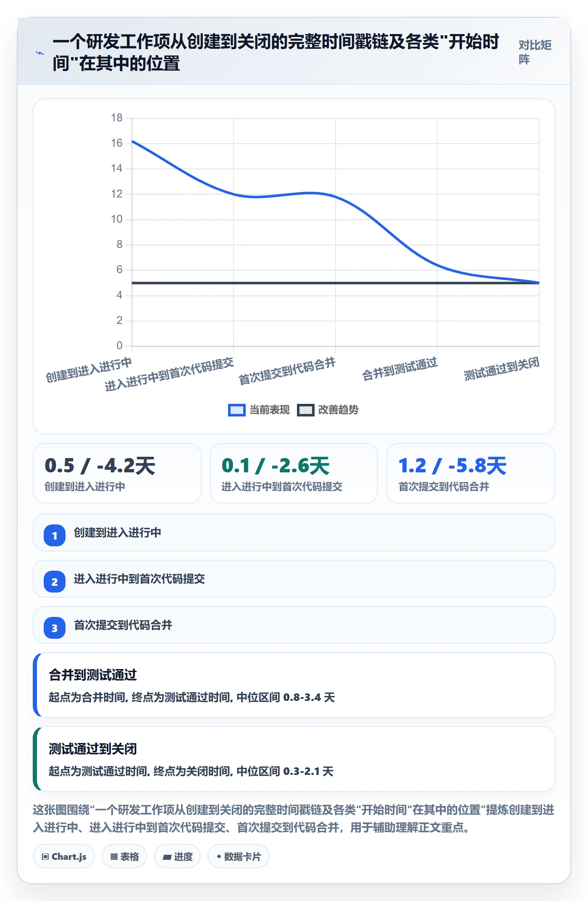Viewport: 588px width, 901px height.
Task: Click step row text 首次提交到代码合并
Action: 123,625
